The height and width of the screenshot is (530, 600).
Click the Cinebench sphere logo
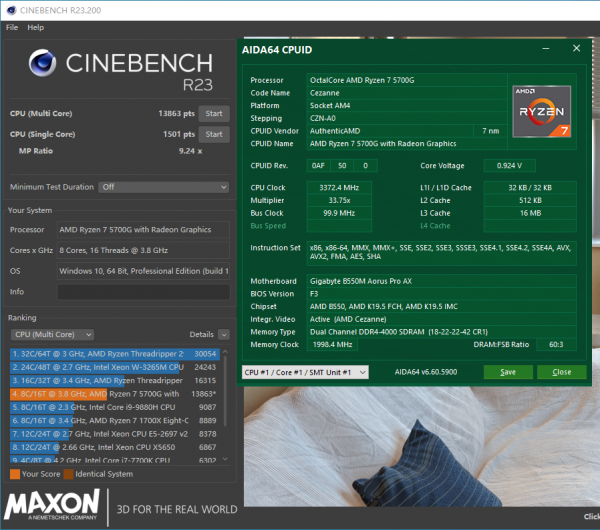pos(42,63)
